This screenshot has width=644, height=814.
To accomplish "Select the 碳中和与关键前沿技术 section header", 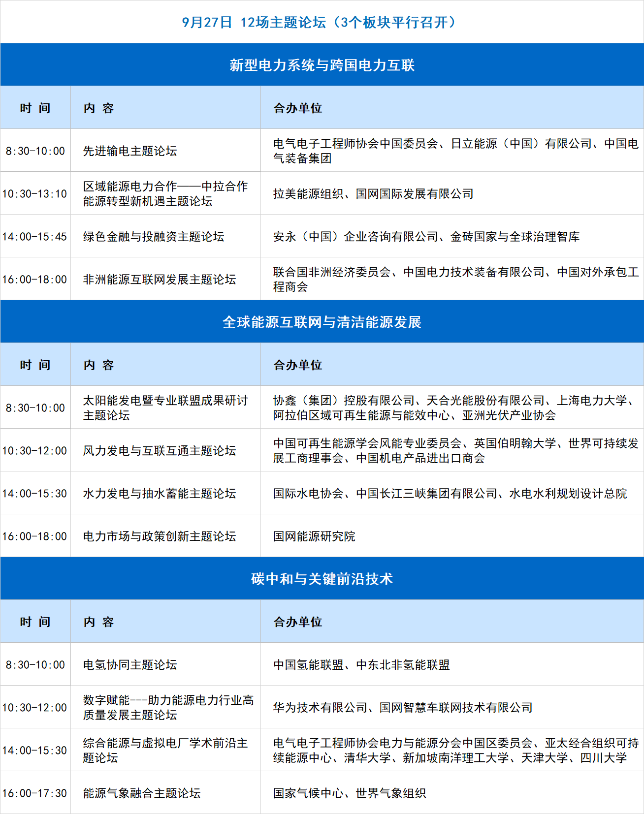I will coord(322,579).
